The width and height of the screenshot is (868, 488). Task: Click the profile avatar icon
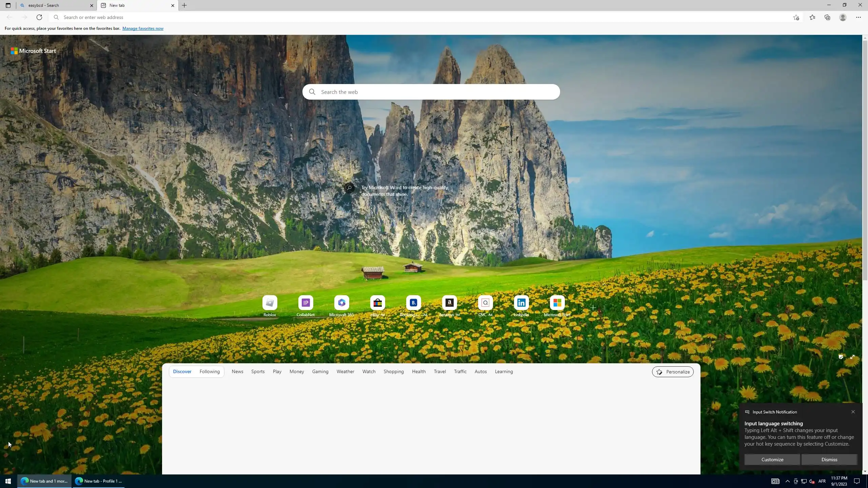tap(843, 17)
